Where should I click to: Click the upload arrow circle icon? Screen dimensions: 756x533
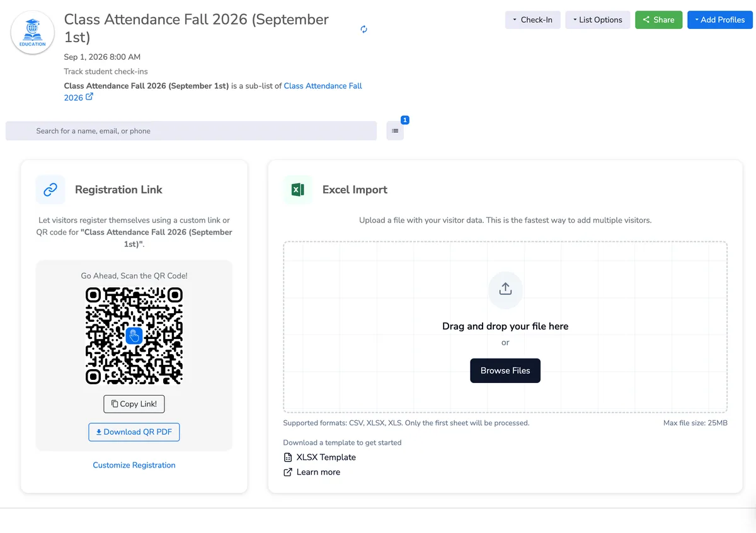505,290
